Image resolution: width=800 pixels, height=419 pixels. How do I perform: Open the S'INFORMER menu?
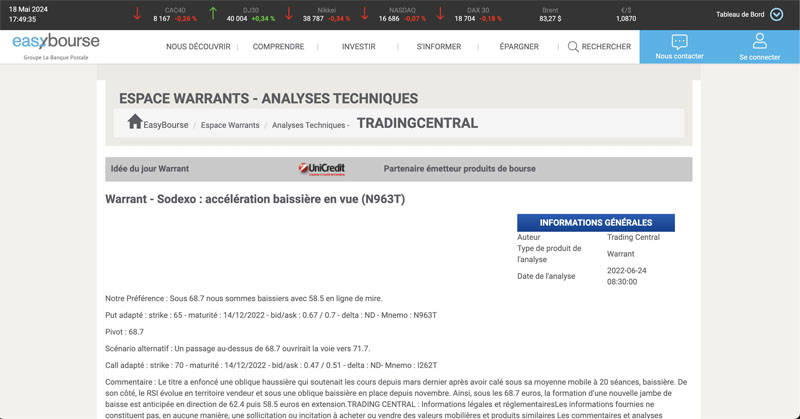(439, 46)
